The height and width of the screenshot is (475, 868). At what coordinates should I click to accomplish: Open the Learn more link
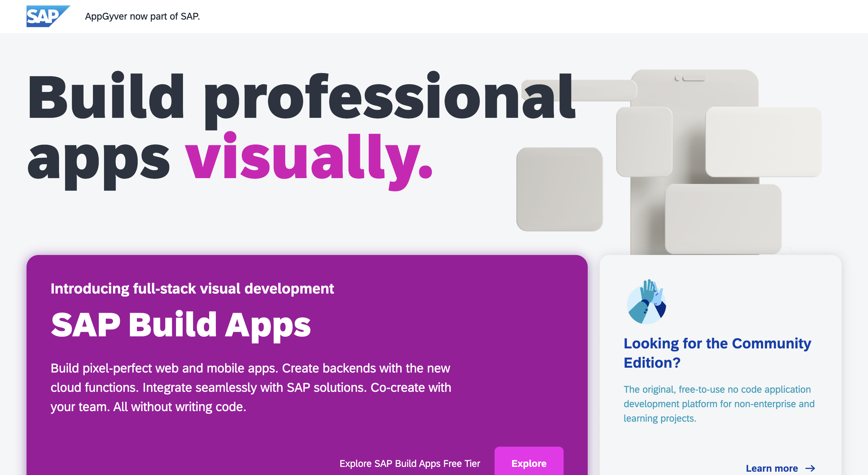click(x=780, y=468)
